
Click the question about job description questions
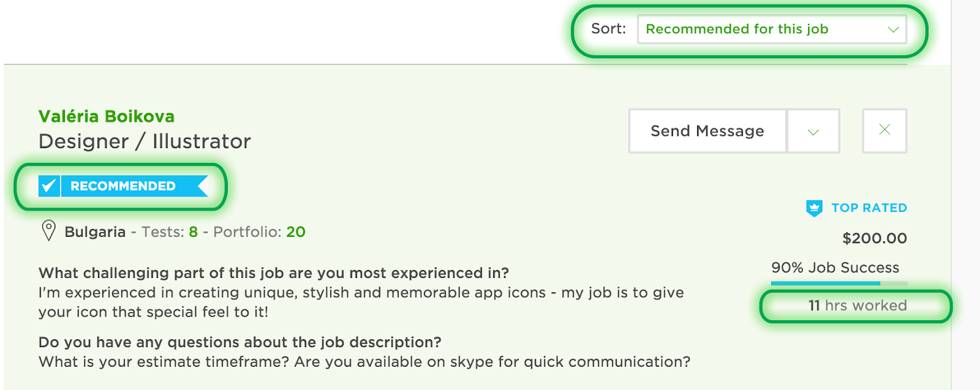[x=239, y=342]
